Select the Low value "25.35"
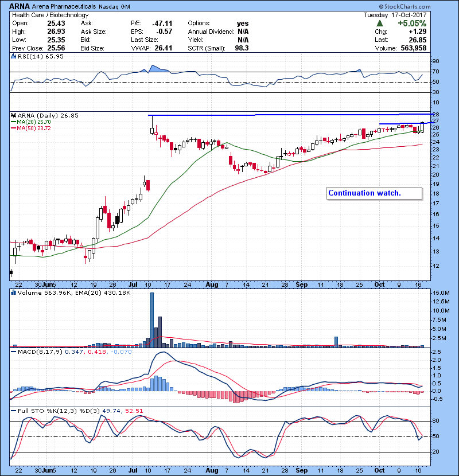 [x=56, y=40]
